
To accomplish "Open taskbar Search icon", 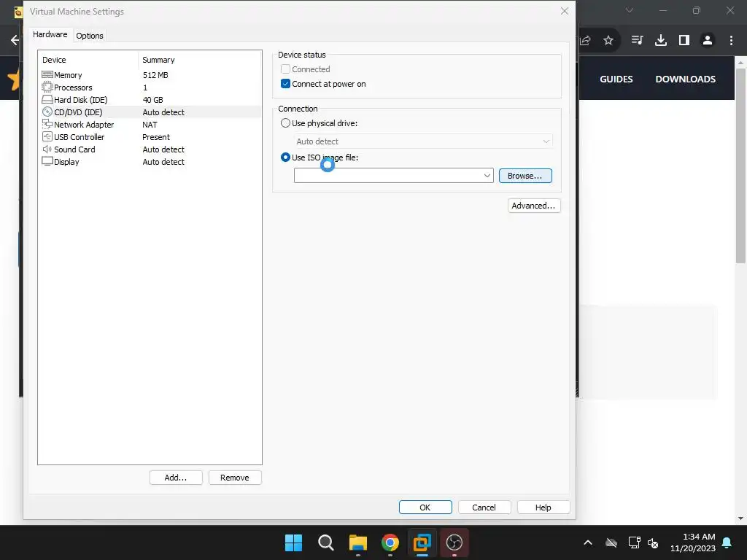I will coord(326,542).
